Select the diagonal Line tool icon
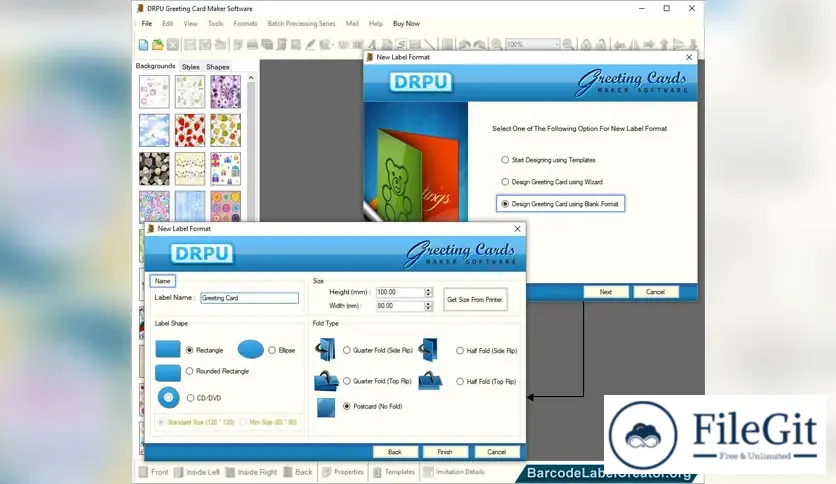This screenshot has height=484, width=836. [430, 45]
